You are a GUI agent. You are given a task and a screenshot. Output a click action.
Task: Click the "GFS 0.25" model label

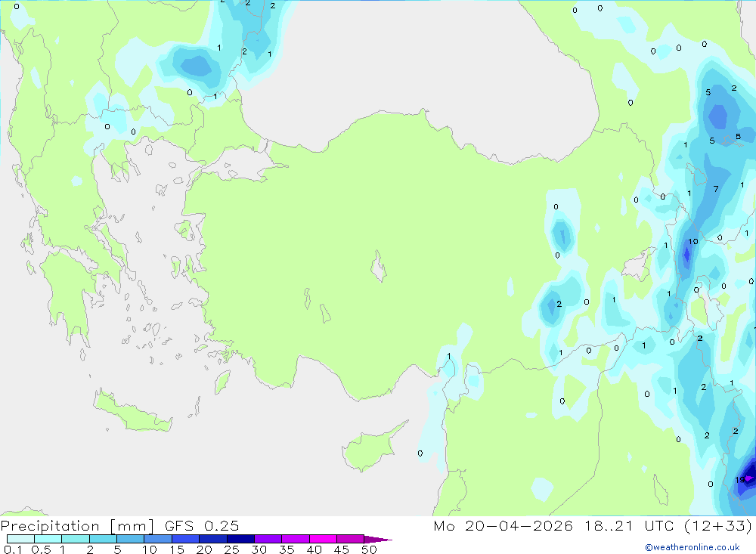tap(202, 525)
